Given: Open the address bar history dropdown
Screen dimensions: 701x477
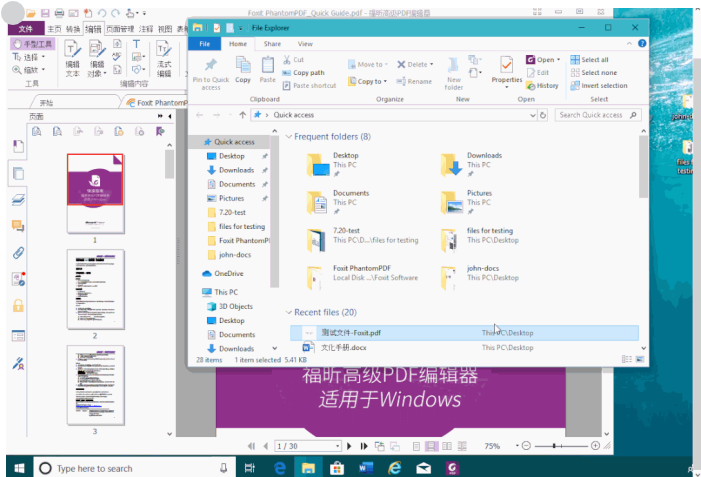Looking at the screenshot, I should point(532,115).
